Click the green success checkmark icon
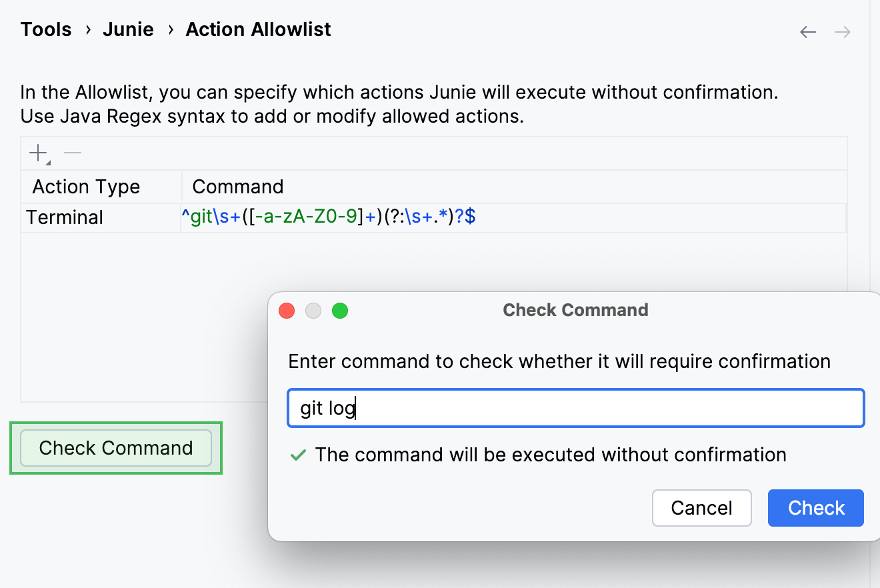Screen dimensions: 880x588 pos(299,455)
